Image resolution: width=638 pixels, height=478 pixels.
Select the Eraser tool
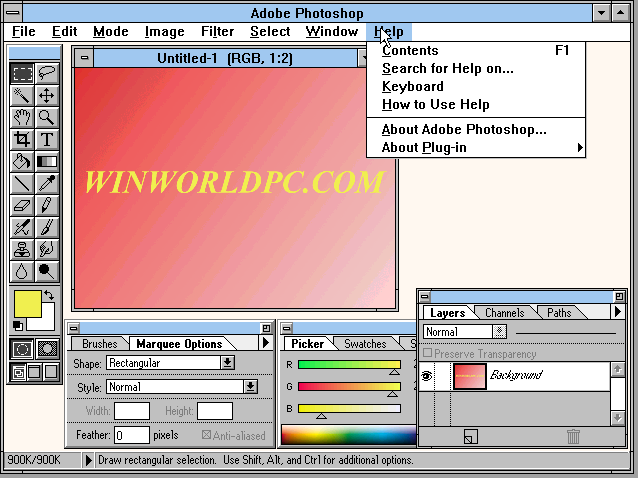(x=22, y=205)
